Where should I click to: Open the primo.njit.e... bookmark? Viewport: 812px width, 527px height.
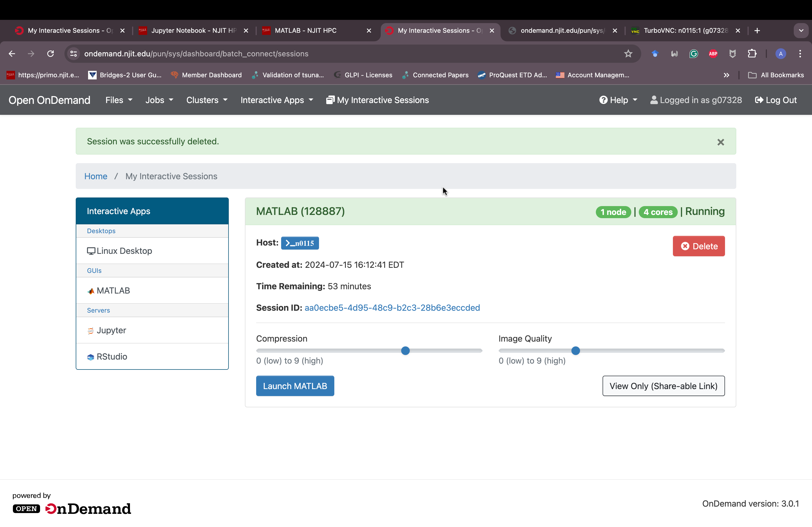(43, 75)
